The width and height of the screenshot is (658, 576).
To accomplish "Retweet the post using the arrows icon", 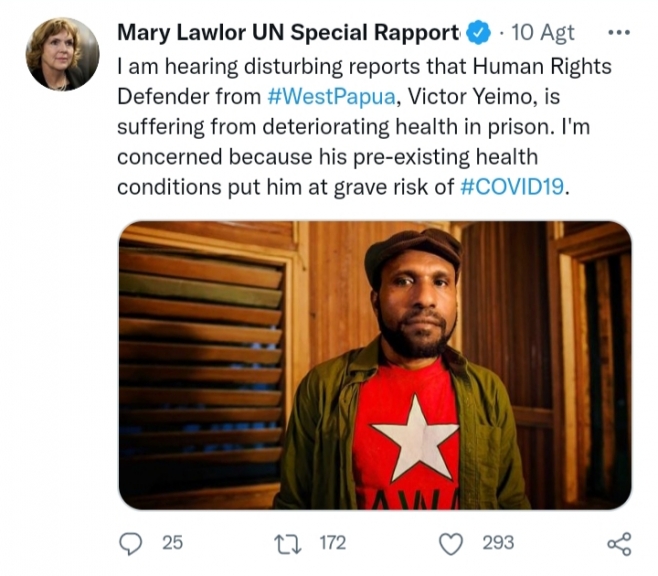I will (x=285, y=543).
